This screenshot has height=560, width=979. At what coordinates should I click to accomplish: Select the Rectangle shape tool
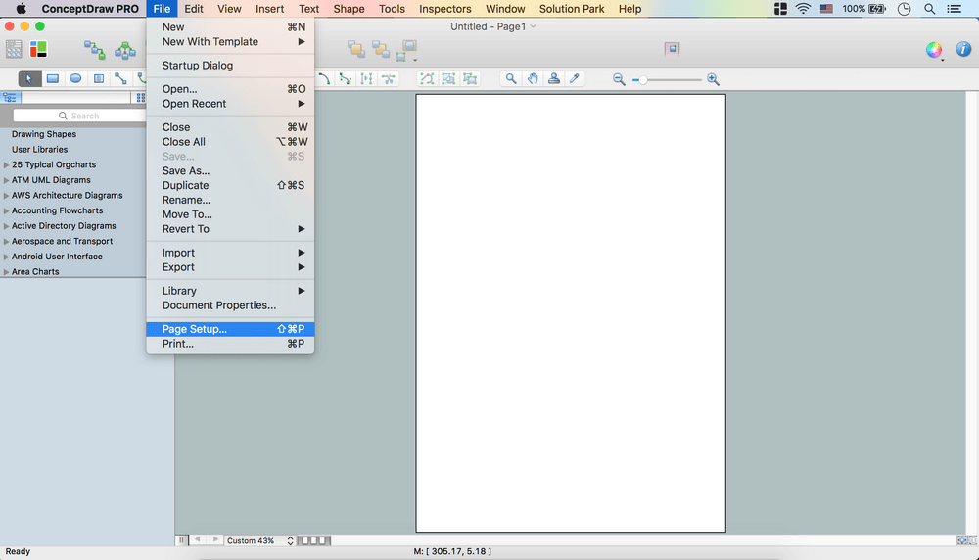click(x=53, y=79)
